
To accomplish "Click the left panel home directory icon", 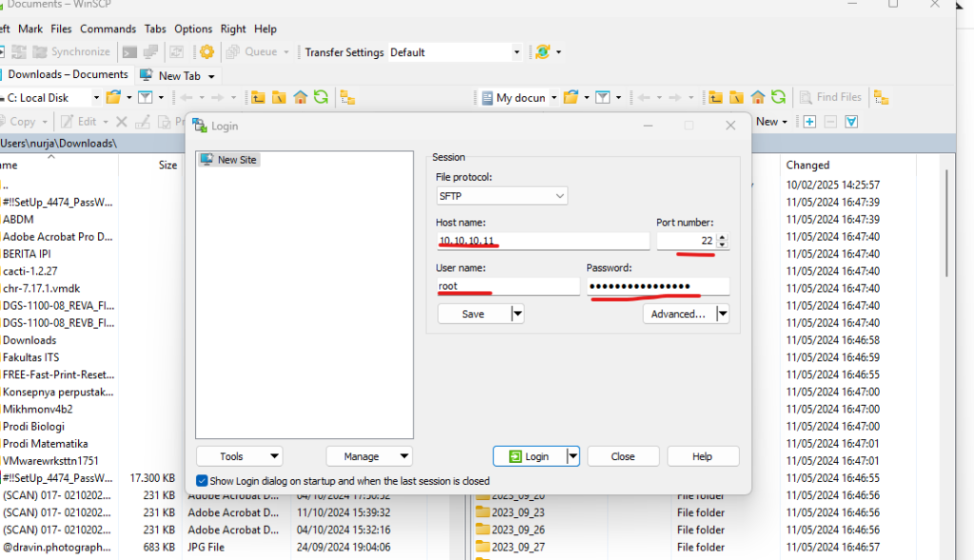I will (301, 97).
